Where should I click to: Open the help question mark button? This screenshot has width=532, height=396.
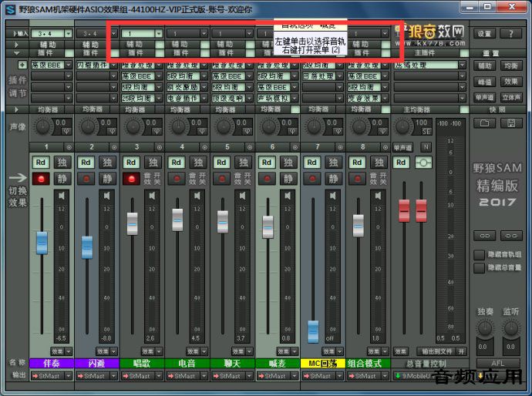tap(511, 33)
